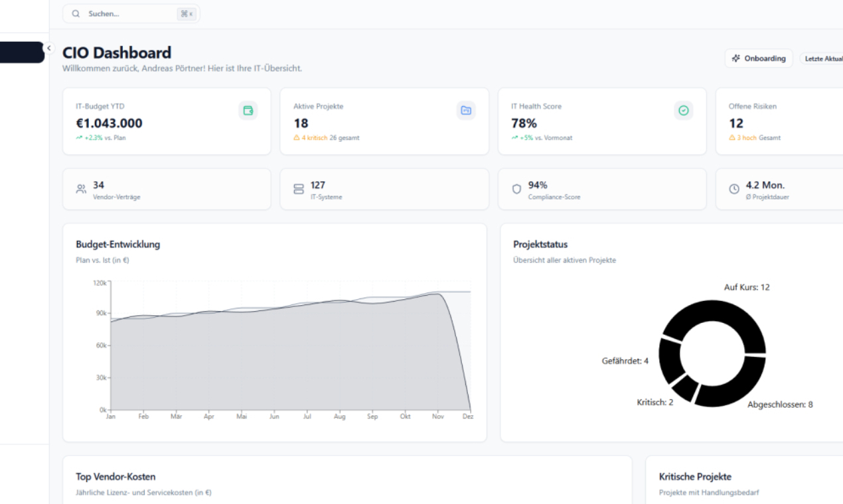Click the sparkle icon on the Onboarding button
843x504 pixels.
(x=737, y=58)
